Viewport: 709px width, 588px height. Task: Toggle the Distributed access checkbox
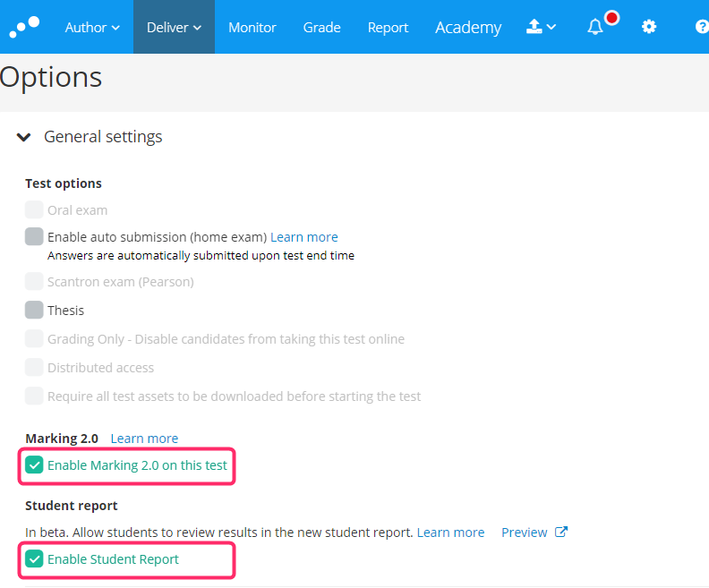point(34,367)
